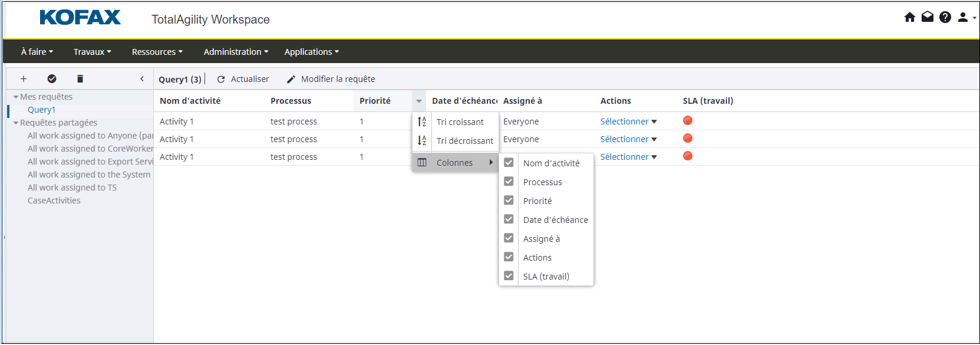Open first row Sélectionner actions dropdown

point(628,121)
